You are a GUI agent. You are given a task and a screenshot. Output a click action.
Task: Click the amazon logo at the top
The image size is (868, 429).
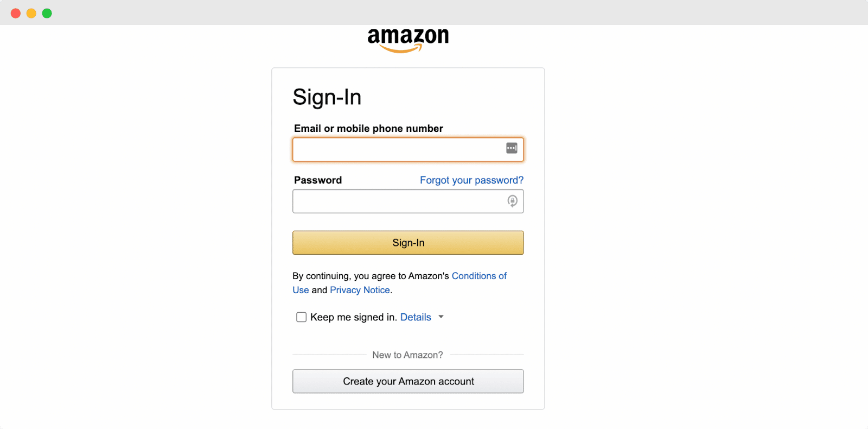407,36
